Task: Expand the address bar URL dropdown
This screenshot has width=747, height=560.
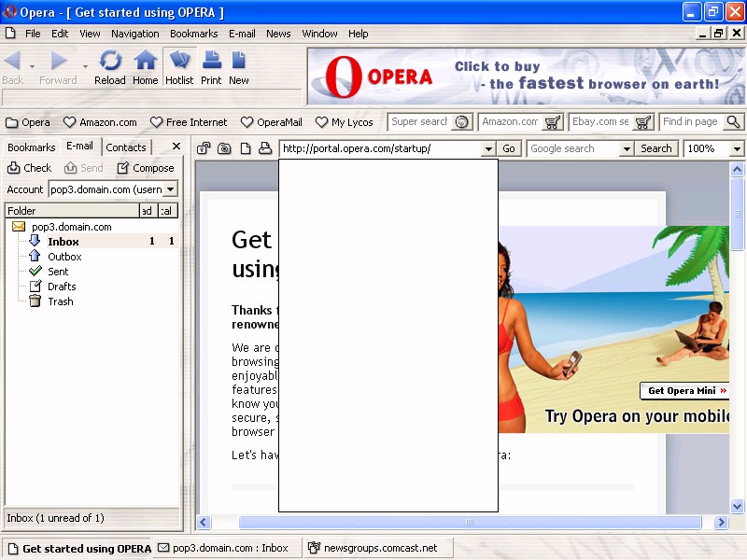Action: tap(487, 148)
